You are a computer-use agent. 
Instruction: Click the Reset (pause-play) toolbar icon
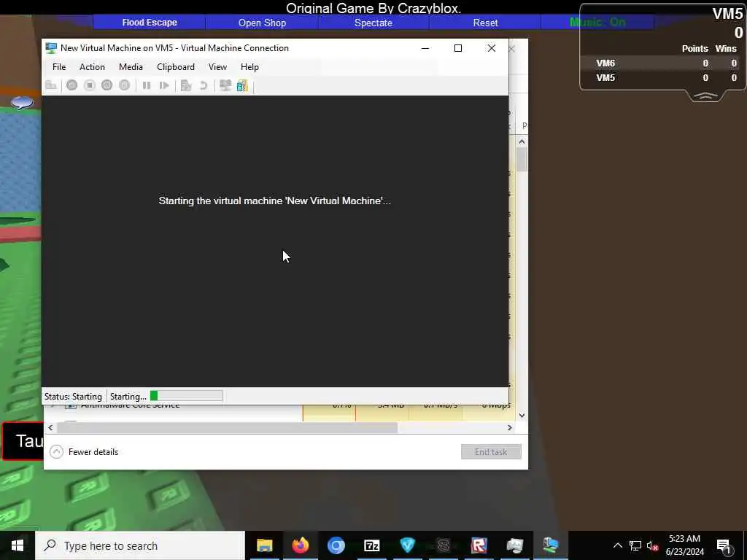pos(164,86)
